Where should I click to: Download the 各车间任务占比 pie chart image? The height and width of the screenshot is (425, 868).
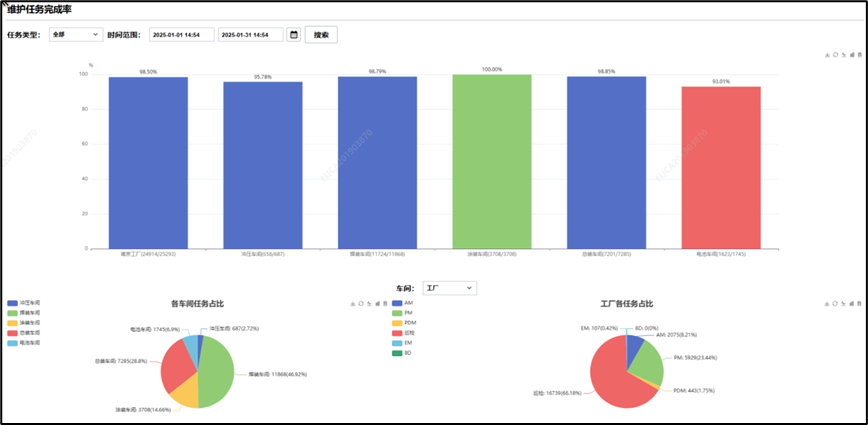pyautogui.click(x=352, y=304)
